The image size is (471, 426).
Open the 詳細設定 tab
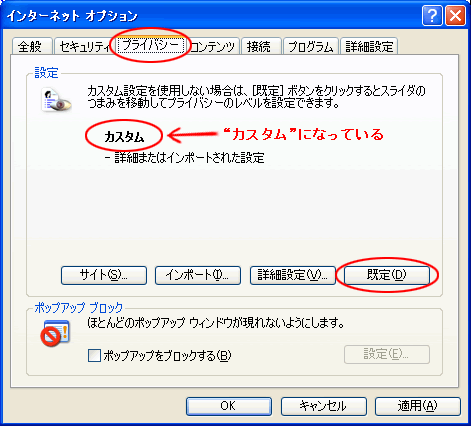tap(369, 46)
